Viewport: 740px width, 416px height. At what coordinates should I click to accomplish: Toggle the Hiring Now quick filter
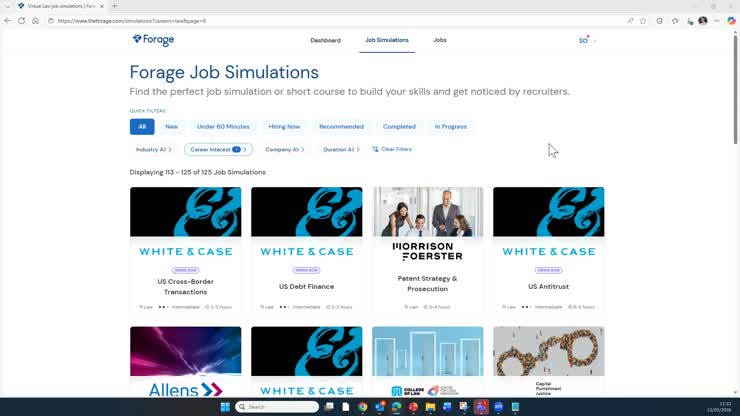(x=284, y=127)
